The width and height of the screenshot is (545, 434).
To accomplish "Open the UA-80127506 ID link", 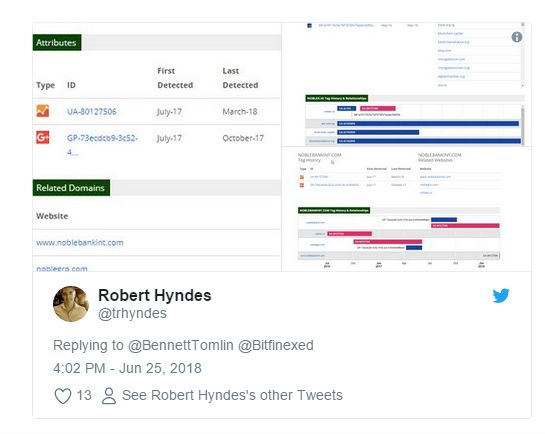I will tap(92, 112).
